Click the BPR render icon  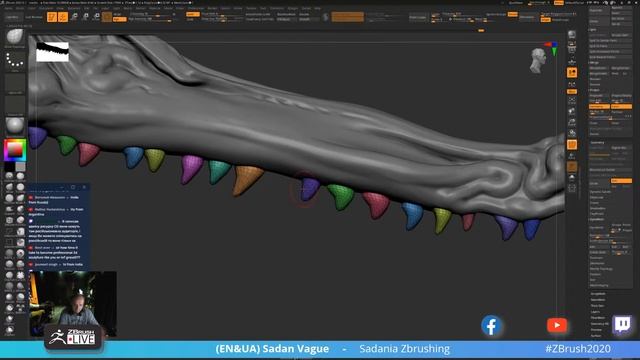pos(572,35)
